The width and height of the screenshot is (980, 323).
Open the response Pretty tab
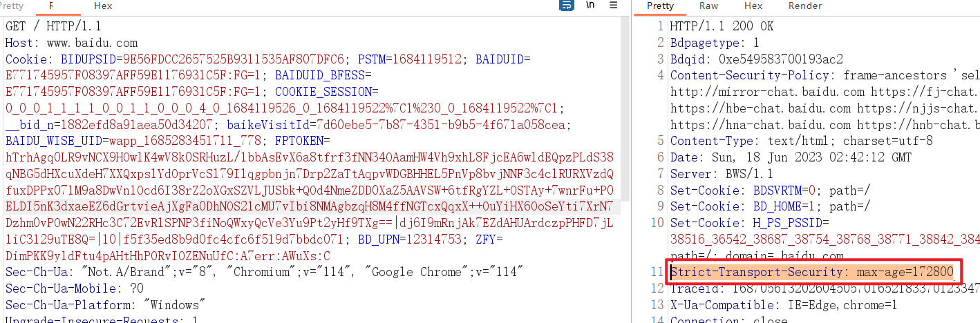click(x=660, y=6)
